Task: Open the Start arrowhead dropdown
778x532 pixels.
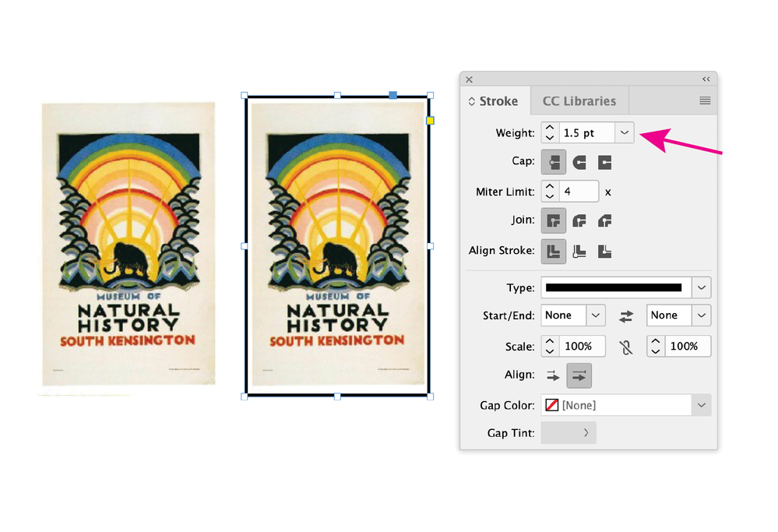Action: [x=596, y=315]
